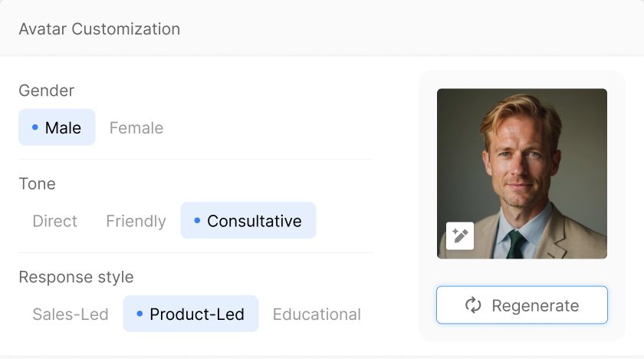
Task: Click the Avatar Customization panel title
Action: (100, 29)
